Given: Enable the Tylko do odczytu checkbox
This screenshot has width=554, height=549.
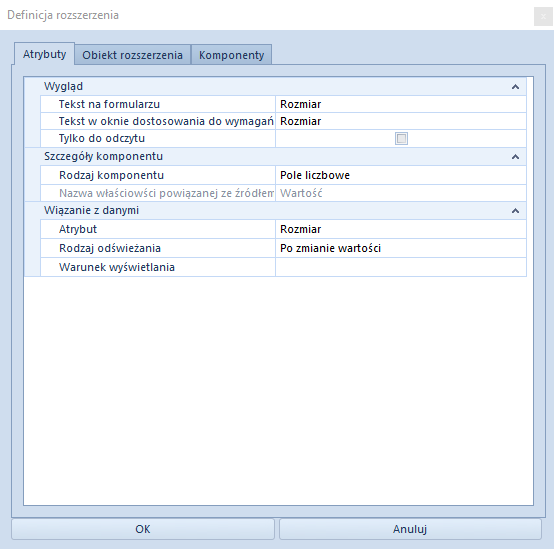Looking at the screenshot, I should (x=401, y=138).
